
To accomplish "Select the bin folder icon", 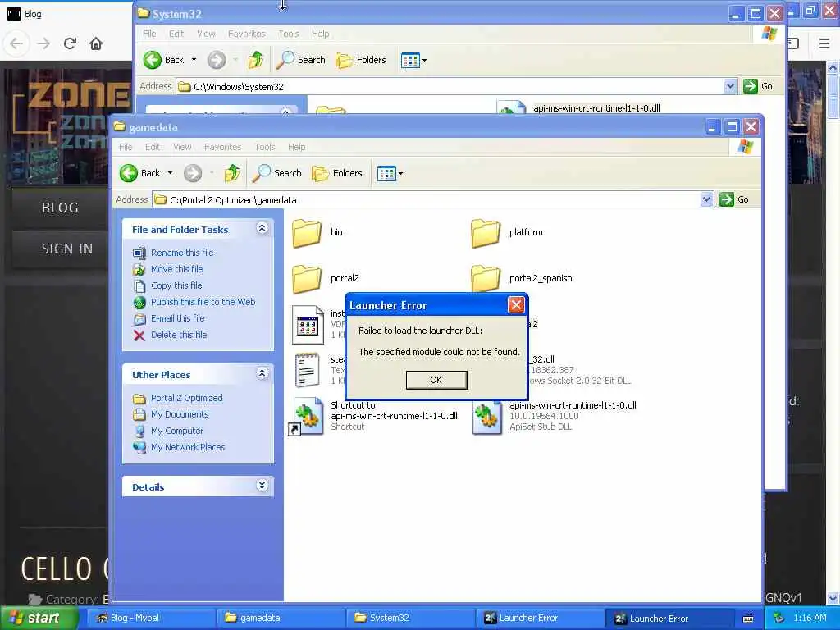I will [x=307, y=232].
